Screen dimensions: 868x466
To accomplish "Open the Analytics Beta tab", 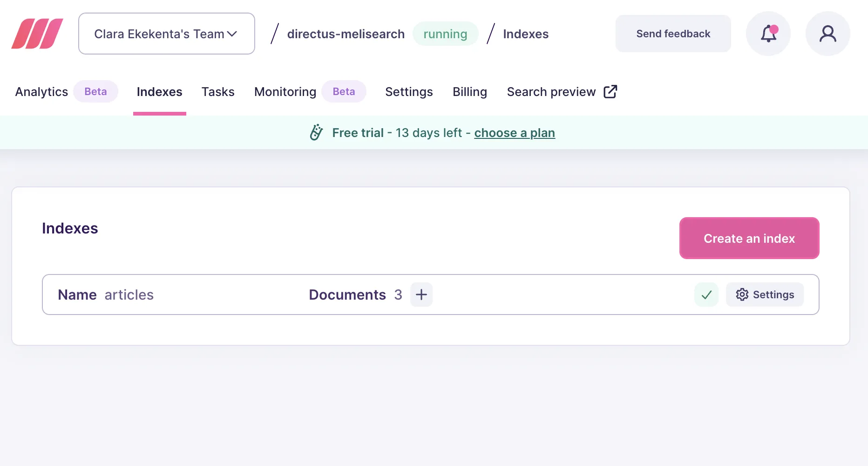I will pyautogui.click(x=41, y=92).
